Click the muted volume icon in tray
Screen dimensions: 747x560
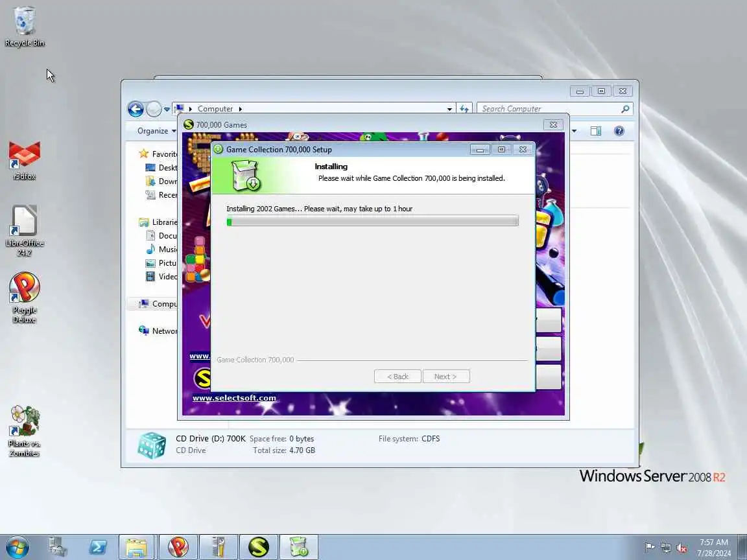click(682, 548)
